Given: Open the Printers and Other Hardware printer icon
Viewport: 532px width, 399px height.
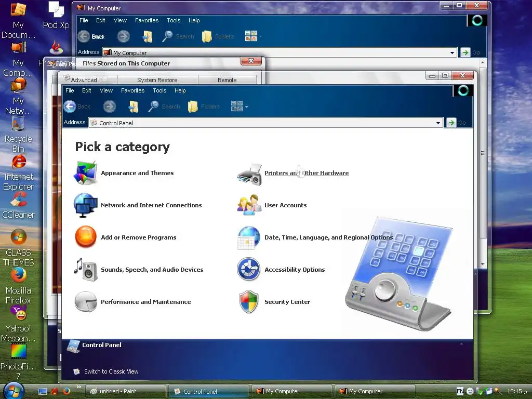Looking at the screenshot, I should 249,175.
